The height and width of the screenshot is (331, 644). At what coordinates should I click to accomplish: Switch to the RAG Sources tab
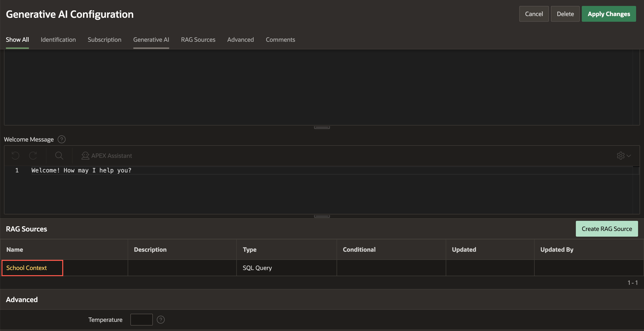(x=198, y=40)
